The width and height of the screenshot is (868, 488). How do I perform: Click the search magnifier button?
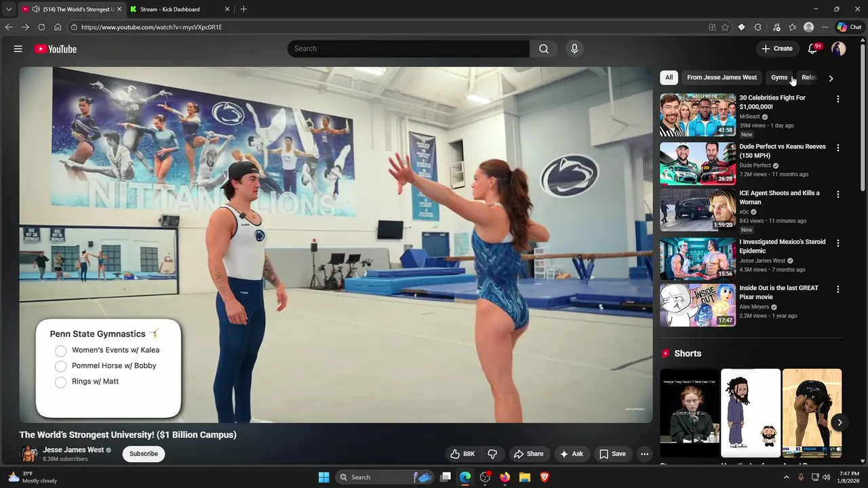pos(544,49)
